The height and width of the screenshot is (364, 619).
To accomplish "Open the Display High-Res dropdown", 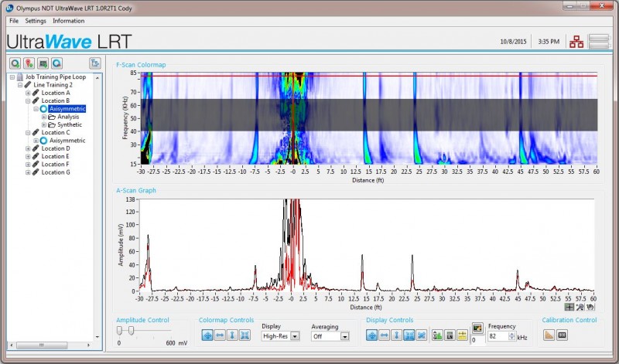I will click(x=295, y=336).
